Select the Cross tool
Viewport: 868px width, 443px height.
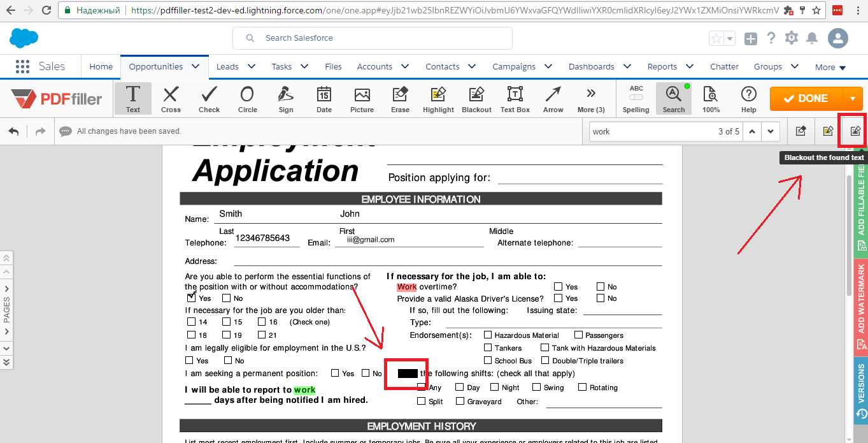[x=171, y=99]
